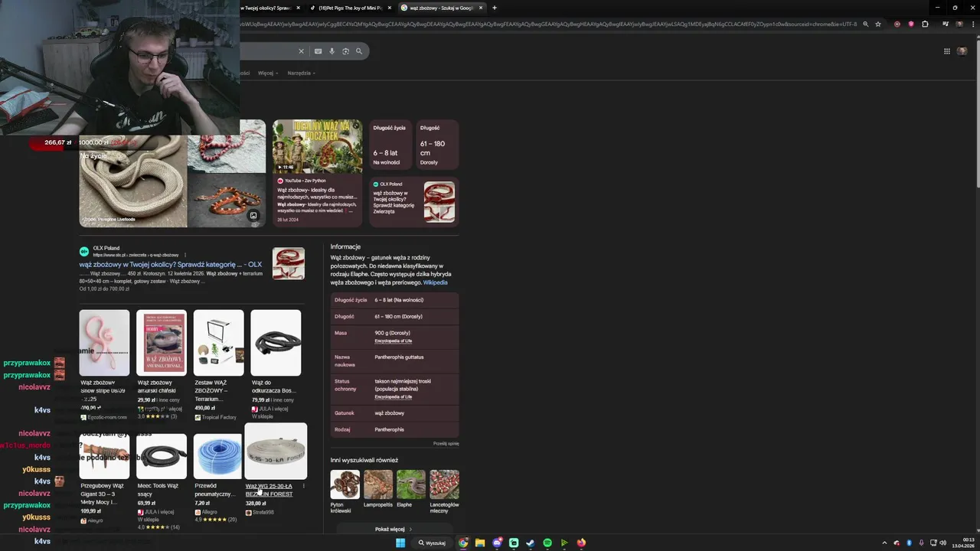Open 'Encyclopedia of Life' source under Masa

point(393,341)
